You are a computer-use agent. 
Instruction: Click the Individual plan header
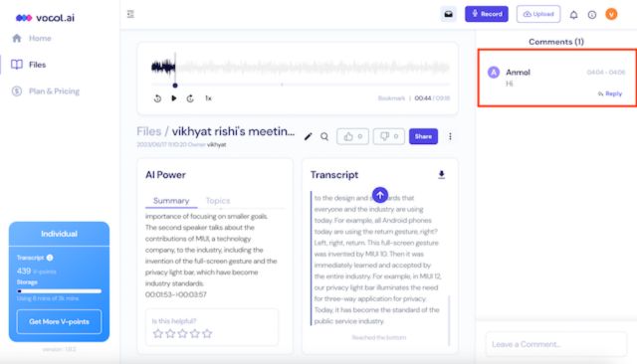59,234
